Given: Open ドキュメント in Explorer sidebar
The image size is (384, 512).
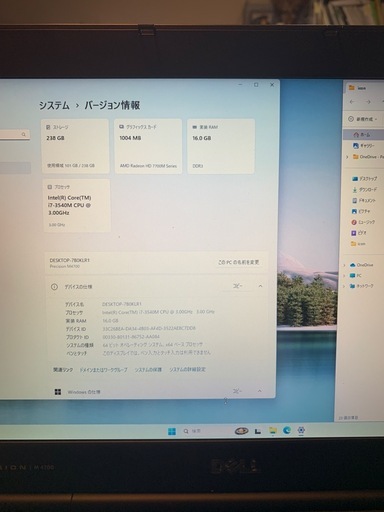Looking at the screenshot, I should click(x=364, y=201).
